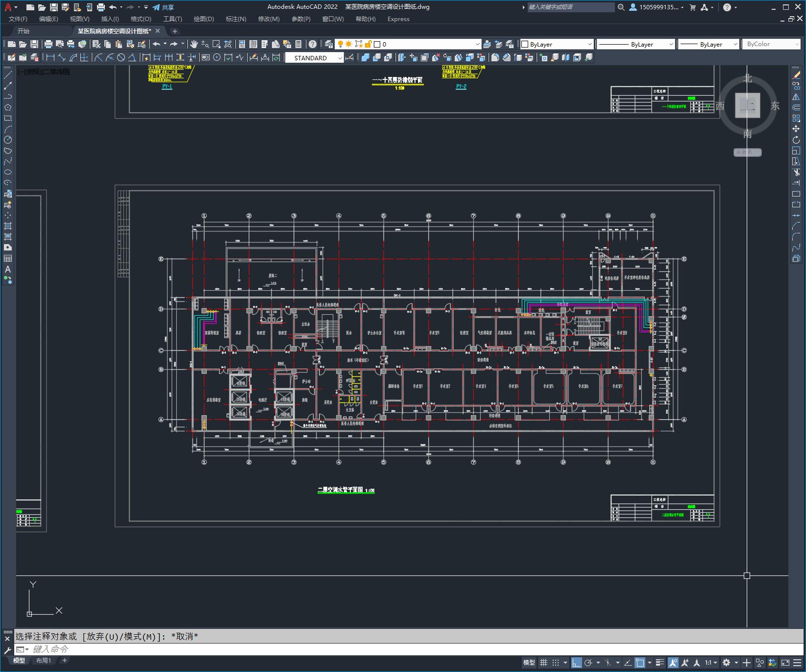Image resolution: width=806 pixels, height=672 pixels.
Task: Toggle snap mode dots in status bar
Action: (556, 663)
